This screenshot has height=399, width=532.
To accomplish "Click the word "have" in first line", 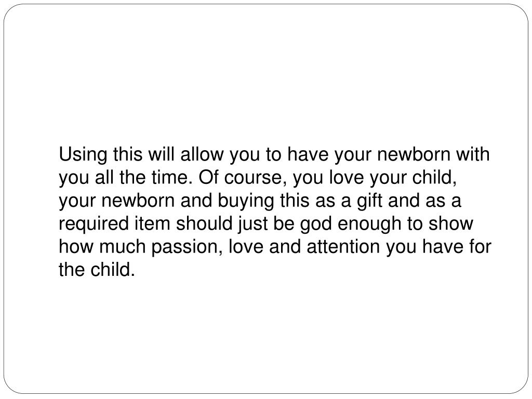I will click(x=308, y=154).
